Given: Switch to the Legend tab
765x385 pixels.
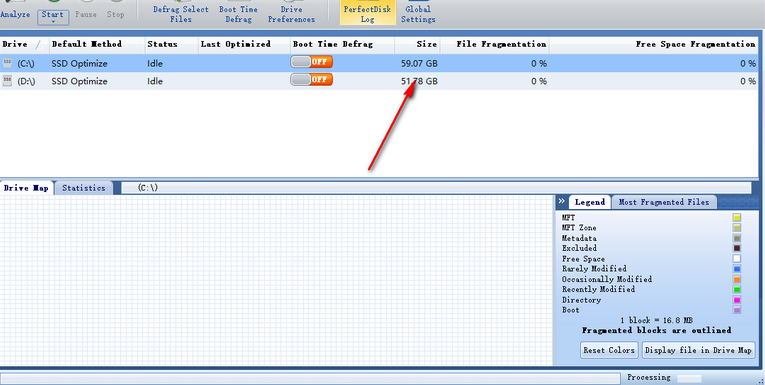Looking at the screenshot, I should tap(589, 202).
